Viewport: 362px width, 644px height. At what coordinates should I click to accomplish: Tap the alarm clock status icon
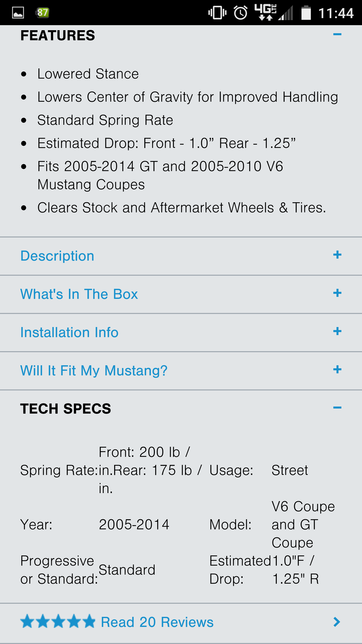pyautogui.click(x=241, y=13)
